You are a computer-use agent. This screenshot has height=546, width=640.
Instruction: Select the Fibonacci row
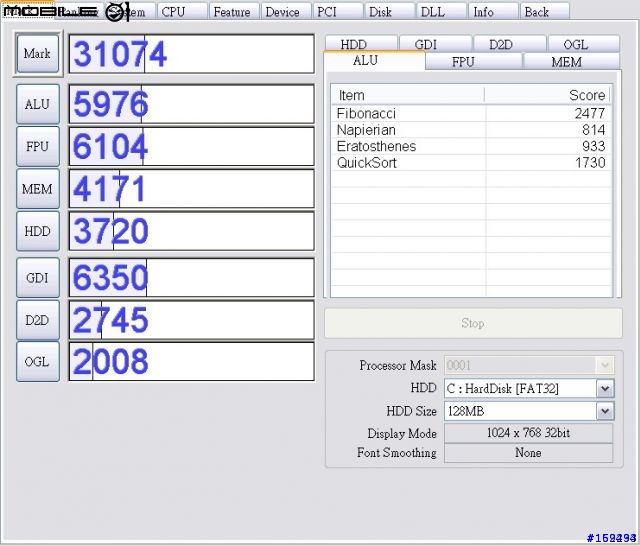[x=471, y=113]
